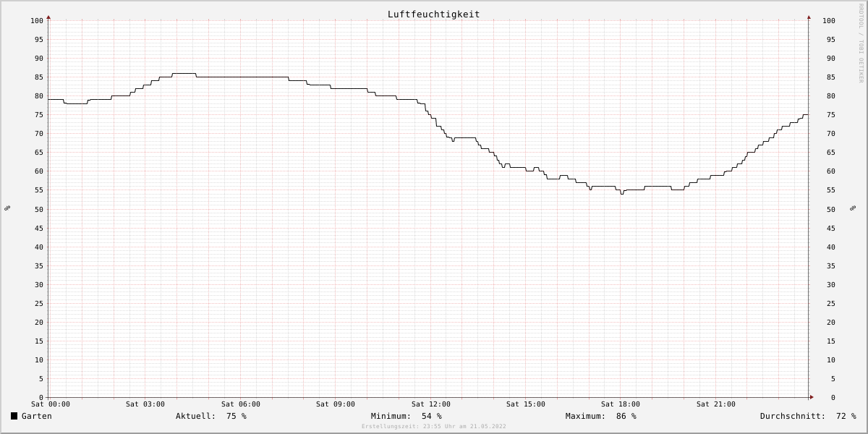Click the "%" unit label beside the right axis
Image resolution: width=868 pixels, height=434 pixels.
(x=853, y=208)
